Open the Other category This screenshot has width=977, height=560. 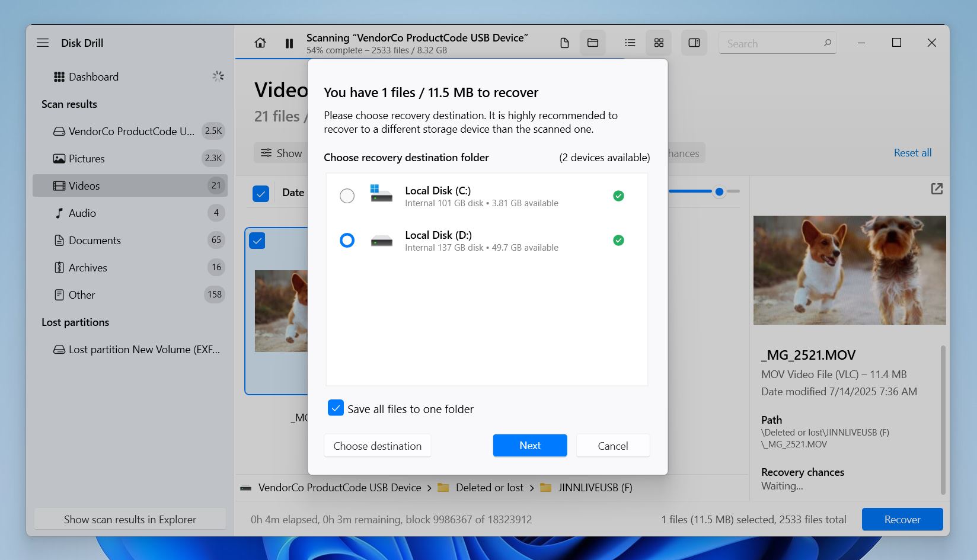pyautogui.click(x=130, y=295)
